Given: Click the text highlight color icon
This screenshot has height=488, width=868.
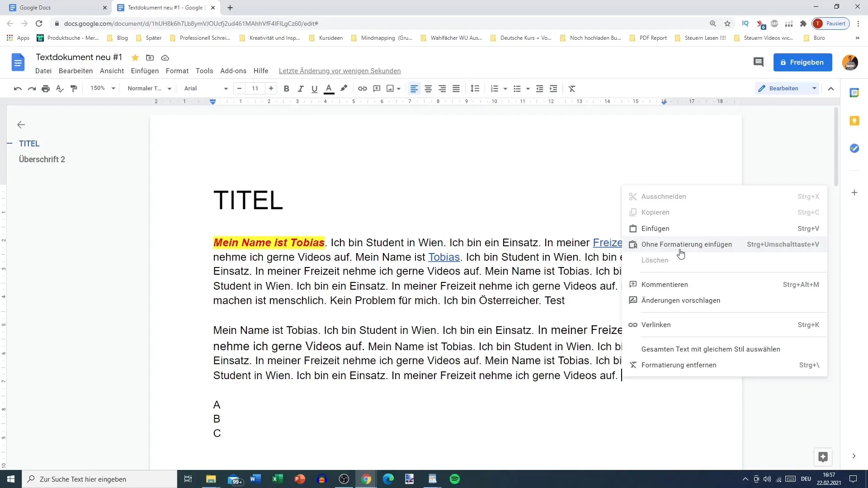Looking at the screenshot, I should [x=344, y=89].
